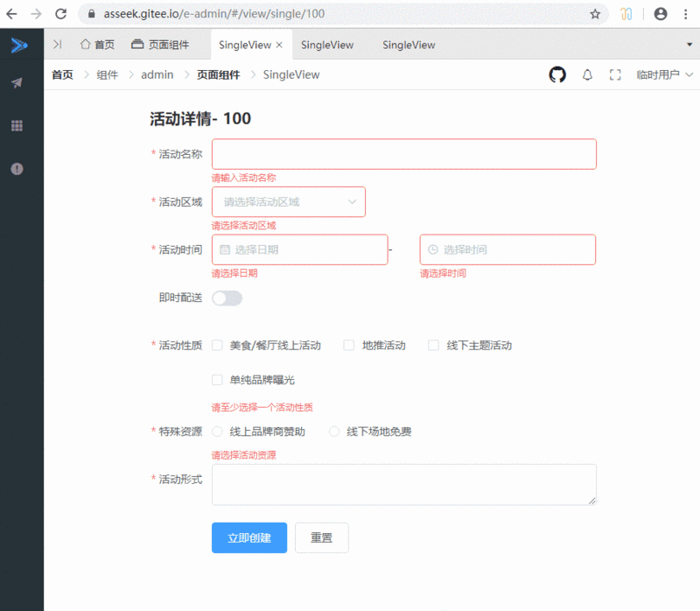Select the 线下场地免费 radio option

pos(334,432)
